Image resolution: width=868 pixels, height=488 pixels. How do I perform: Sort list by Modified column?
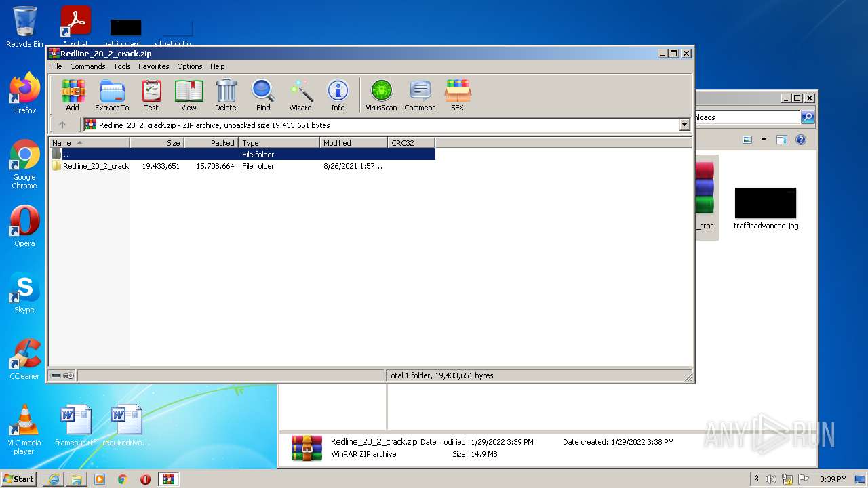[x=353, y=143]
